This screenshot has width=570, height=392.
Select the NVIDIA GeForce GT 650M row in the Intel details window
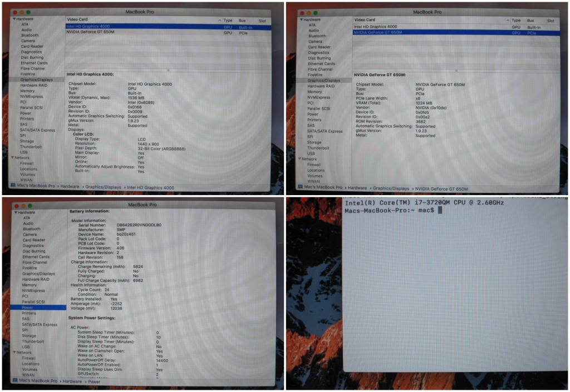pos(168,32)
